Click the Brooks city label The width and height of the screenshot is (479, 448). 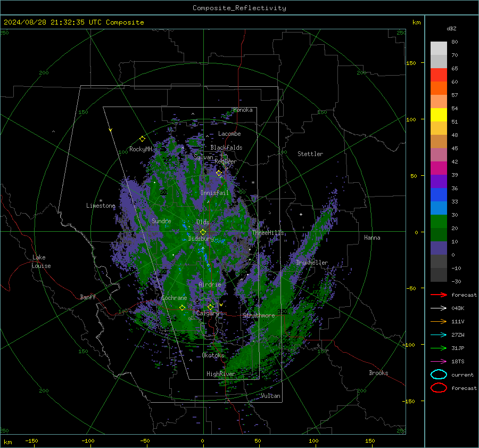coord(378,373)
